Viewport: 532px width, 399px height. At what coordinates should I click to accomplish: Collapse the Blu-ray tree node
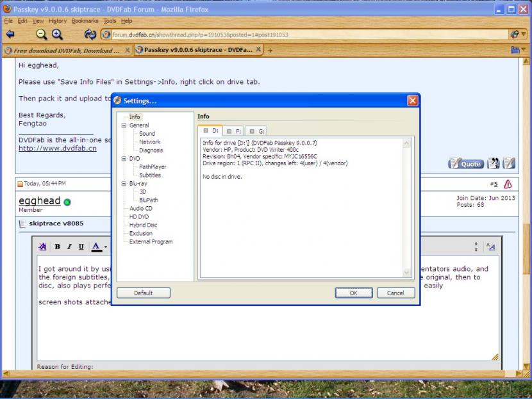pyautogui.click(x=124, y=183)
